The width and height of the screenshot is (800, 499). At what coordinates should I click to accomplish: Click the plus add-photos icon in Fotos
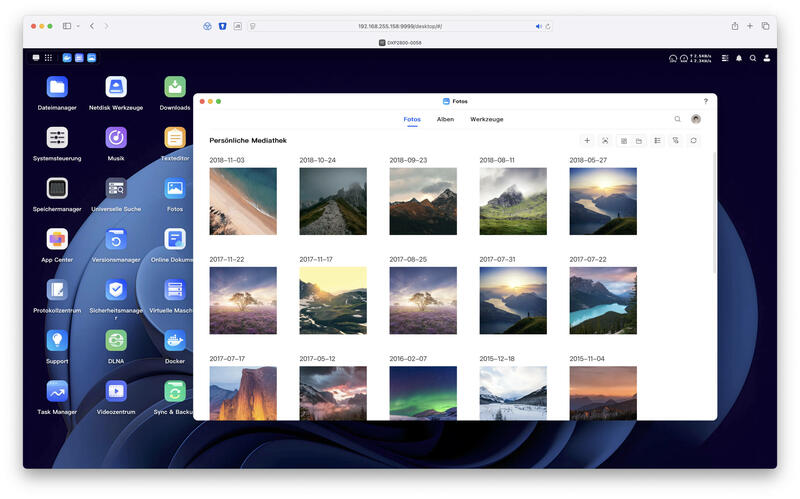tap(587, 140)
